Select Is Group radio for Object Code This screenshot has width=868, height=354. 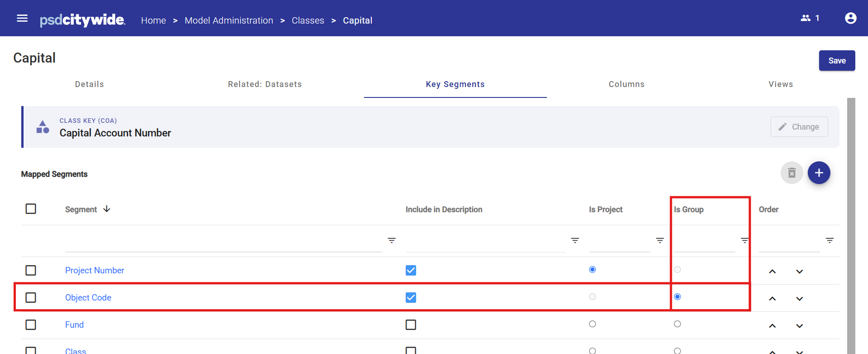[677, 296]
